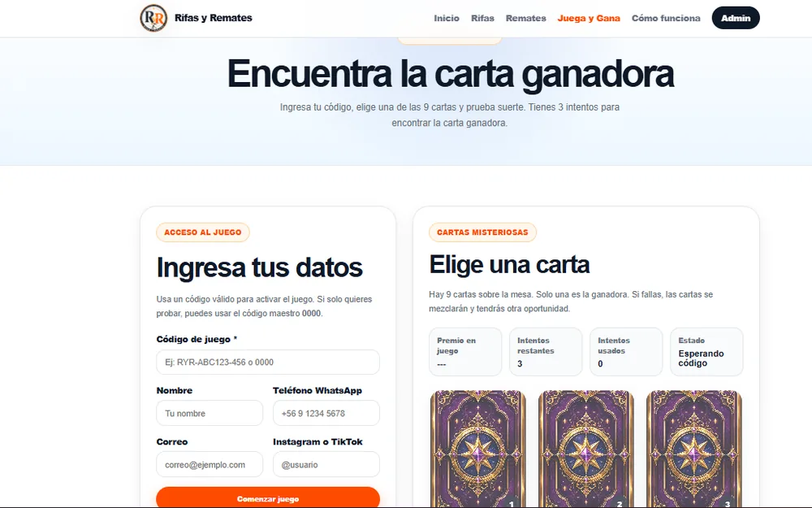Focus the Correo email field
The height and width of the screenshot is (508, 812).
click(209, 464)
